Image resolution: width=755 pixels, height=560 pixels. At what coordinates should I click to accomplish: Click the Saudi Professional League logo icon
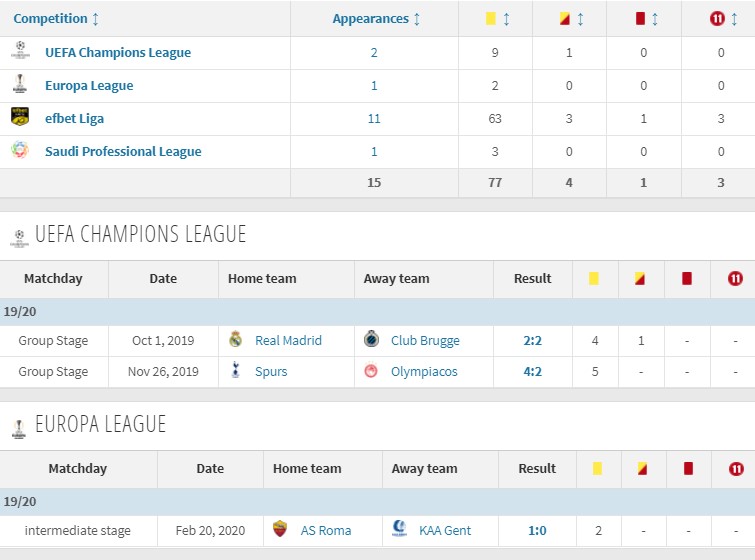(20, 150)
